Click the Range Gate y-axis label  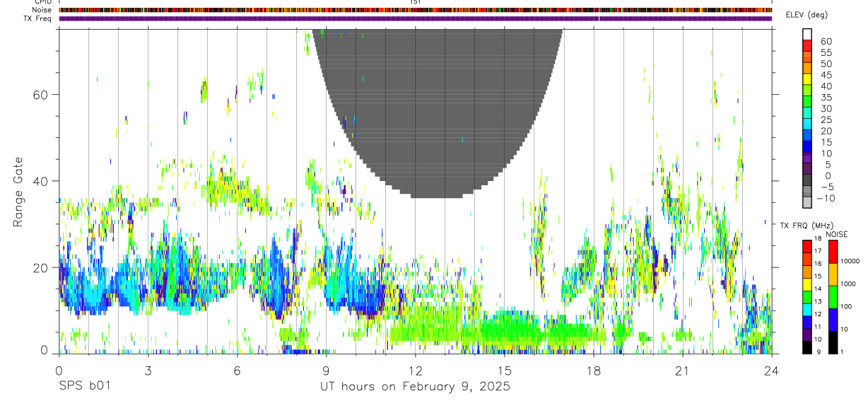[x=18, y=191]
